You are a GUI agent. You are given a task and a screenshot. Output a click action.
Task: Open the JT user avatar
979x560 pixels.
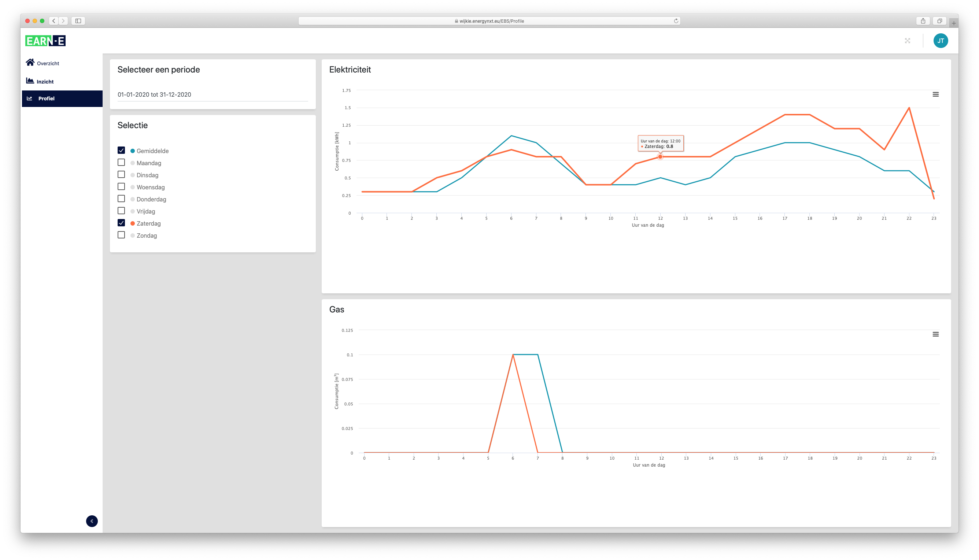pos(940,41)
